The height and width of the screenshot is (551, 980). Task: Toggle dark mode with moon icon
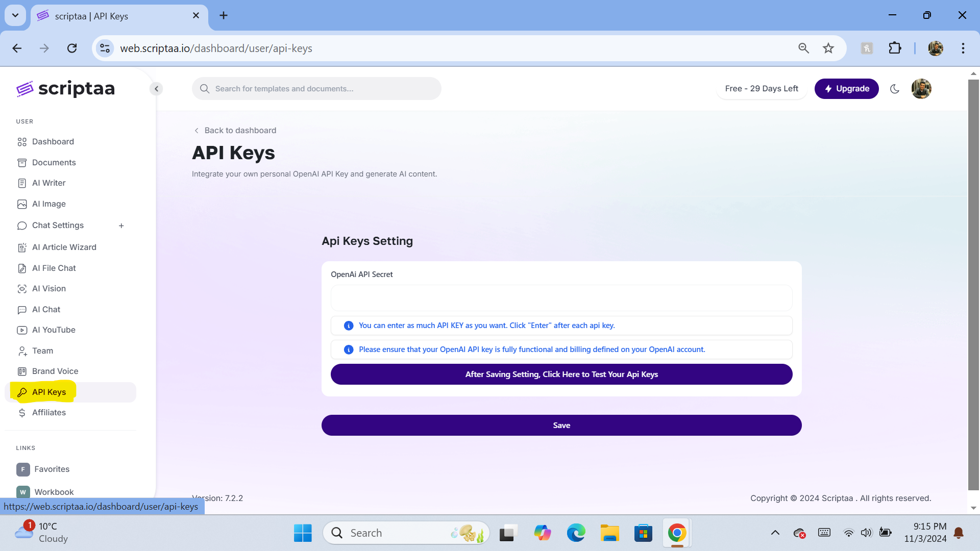894,89
